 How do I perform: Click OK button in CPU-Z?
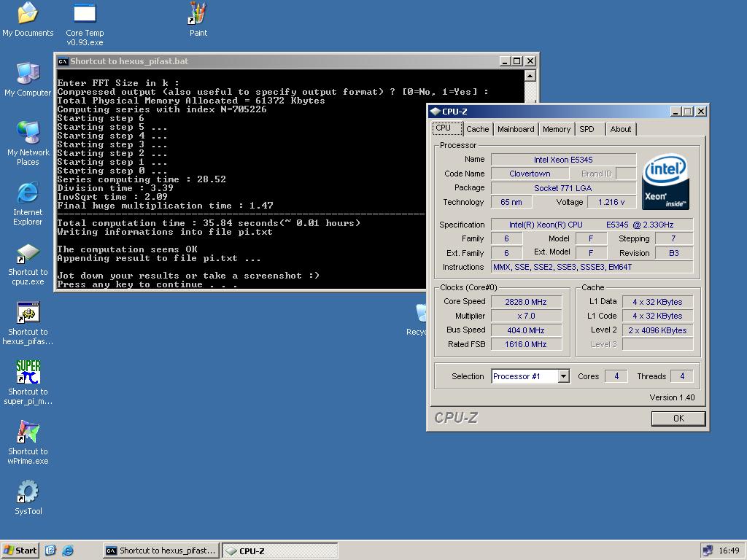point(678,418)
